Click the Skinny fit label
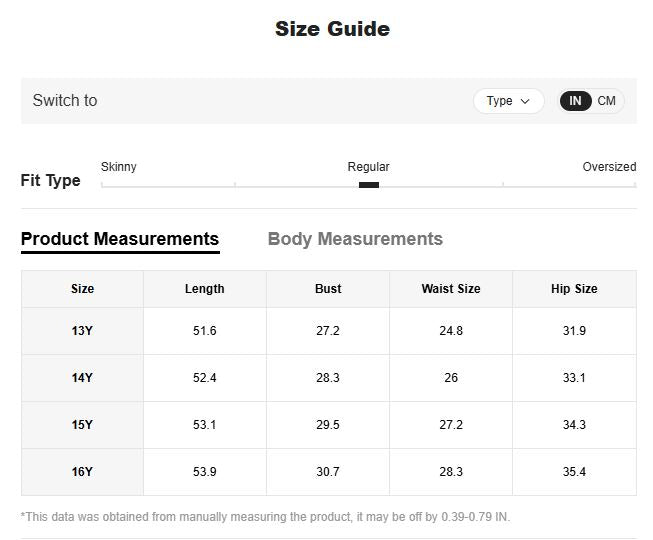653x540 pixels. coord(119,167)
